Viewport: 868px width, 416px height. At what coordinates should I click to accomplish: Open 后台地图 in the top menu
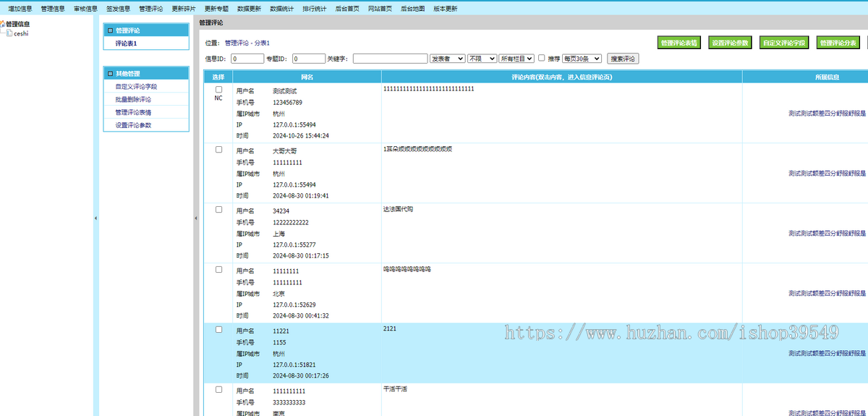pyautogui.click(x=412, y=9)
